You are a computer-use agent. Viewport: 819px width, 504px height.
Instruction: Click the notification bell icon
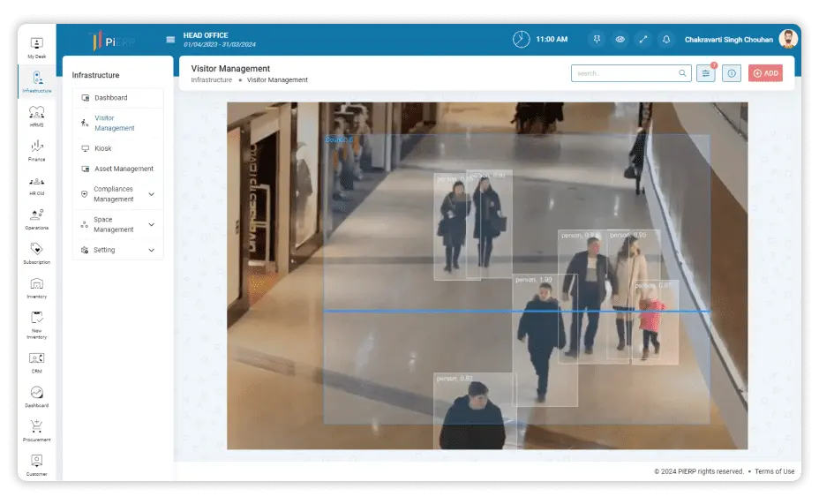(x=665, y=40)
